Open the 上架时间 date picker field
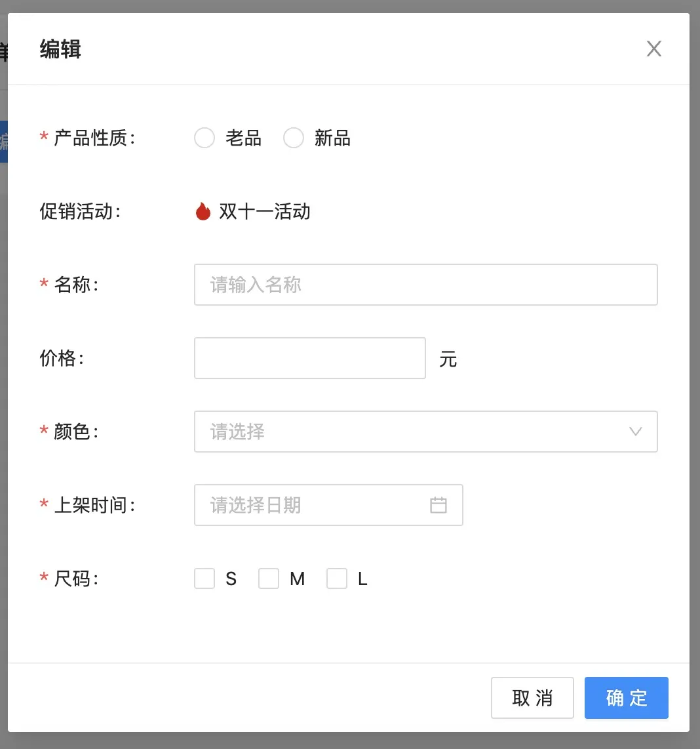Image resolution: width=700 pixels, height=749 pixels. pos(315,505)
